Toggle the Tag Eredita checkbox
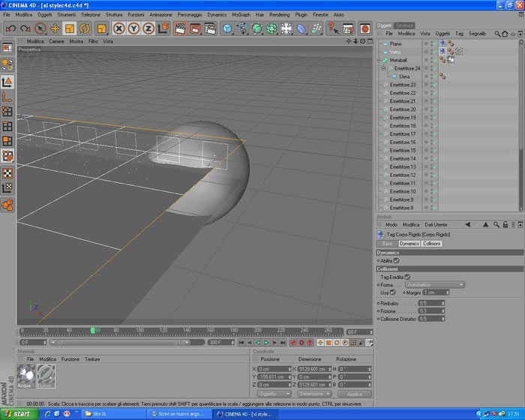The height and width of the screenshot is (420, 525). click(407, 277)
